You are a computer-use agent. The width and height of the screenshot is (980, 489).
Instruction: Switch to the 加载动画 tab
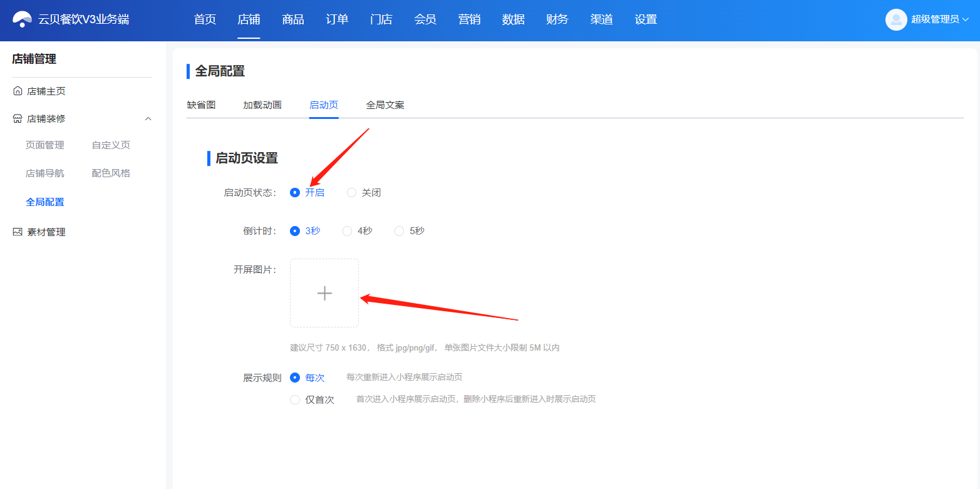[262, 105]
